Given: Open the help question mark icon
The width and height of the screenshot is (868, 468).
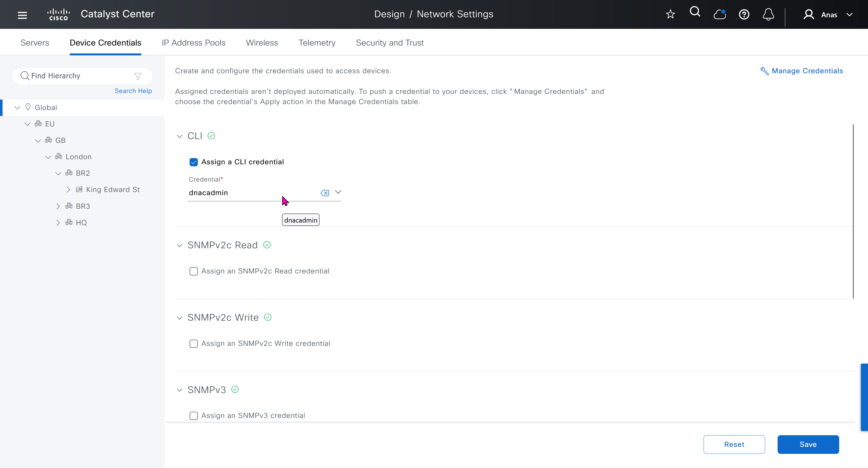Looking at the screenshot, I should (744, 14).
